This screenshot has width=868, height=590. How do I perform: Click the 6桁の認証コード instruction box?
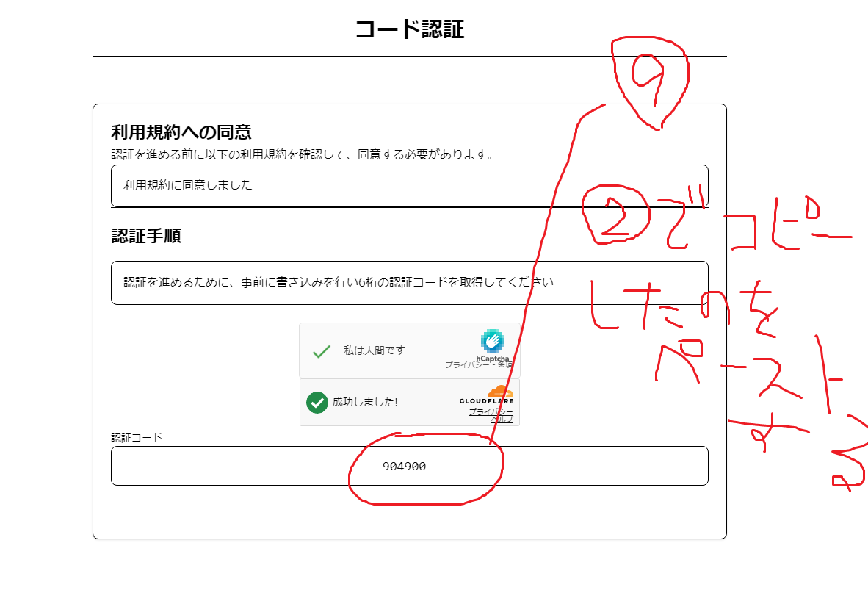point(409,282)
